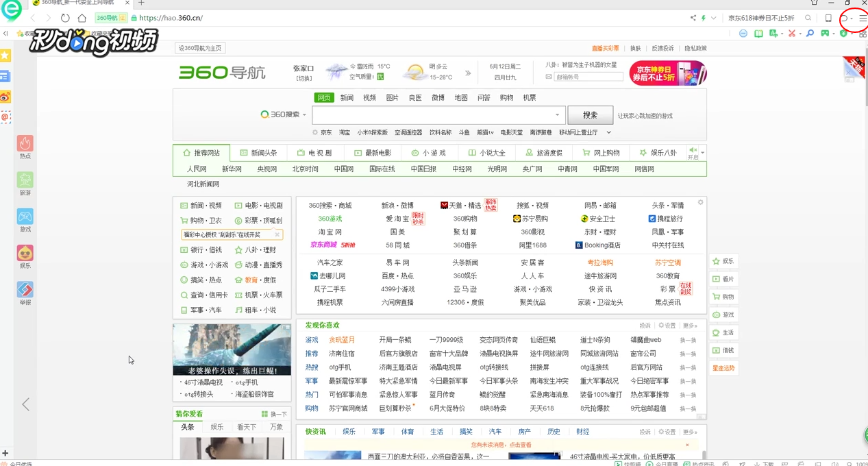This screenshot has width=868, height=466.
Task: Click 换一换 on the 游戏 row
Action: point(688,340)
